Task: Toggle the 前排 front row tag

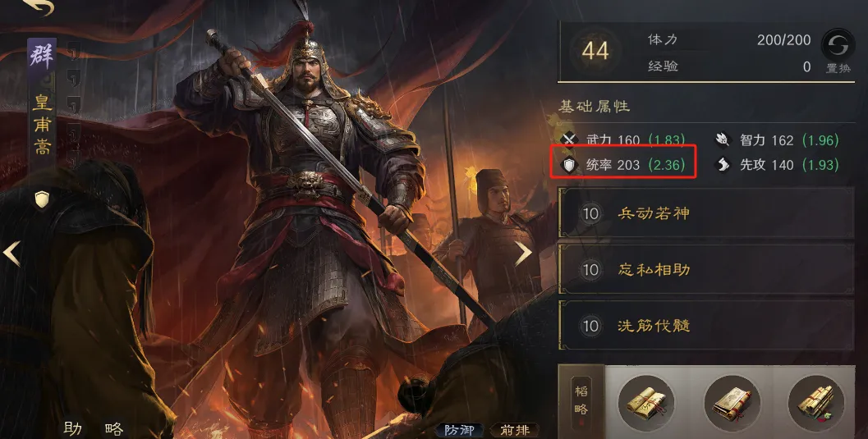Action: 515,430
